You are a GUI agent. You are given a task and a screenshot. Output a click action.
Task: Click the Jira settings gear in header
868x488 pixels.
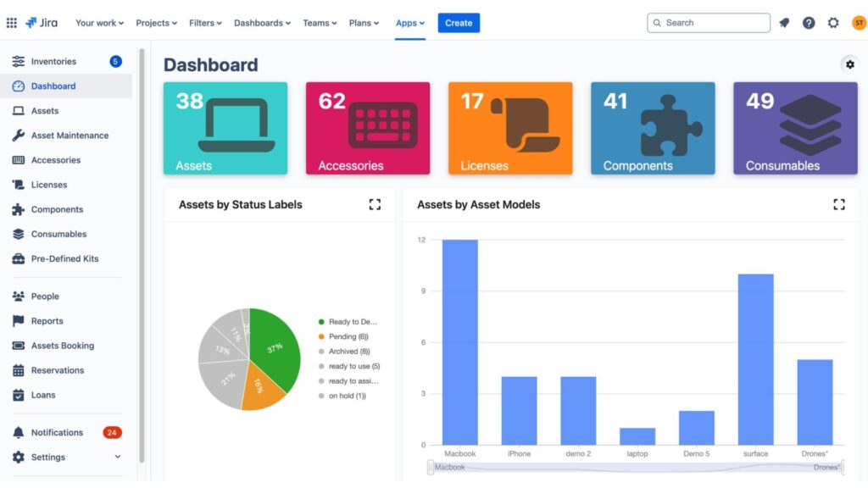point(833,23)
